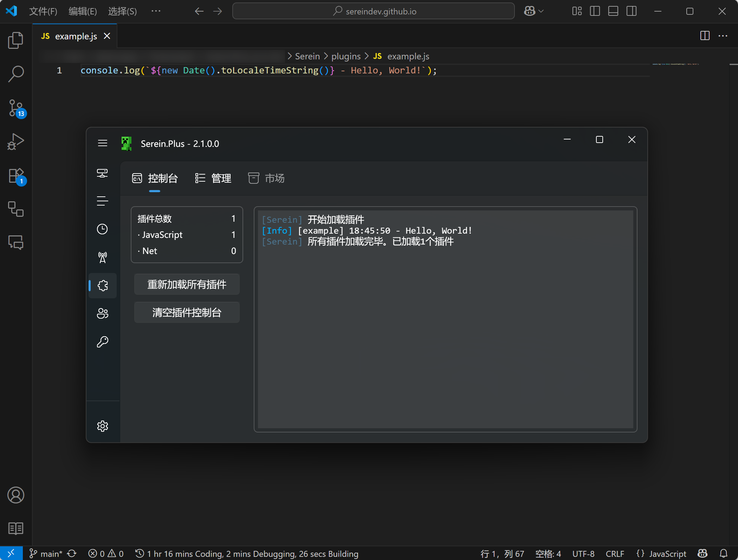Open the remote window indicator in status bar
This screenshot has height=560, width=738.
pos(11,554)
